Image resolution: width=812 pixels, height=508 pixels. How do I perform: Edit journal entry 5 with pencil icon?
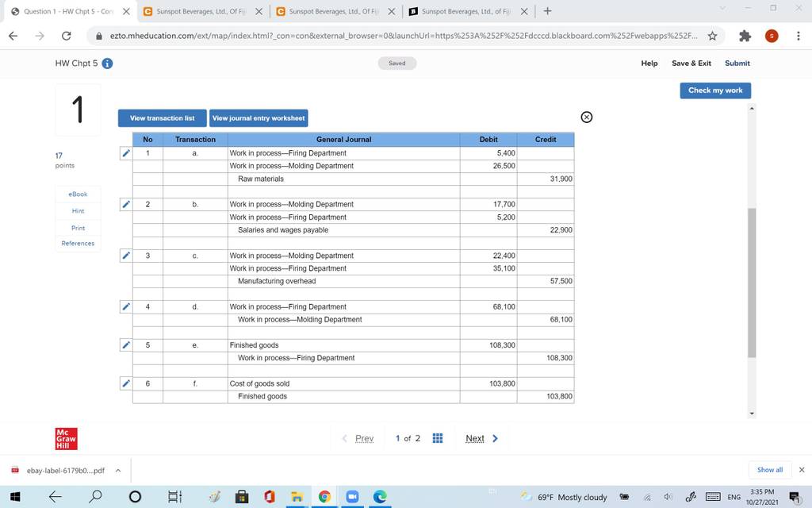pos(126,344)
